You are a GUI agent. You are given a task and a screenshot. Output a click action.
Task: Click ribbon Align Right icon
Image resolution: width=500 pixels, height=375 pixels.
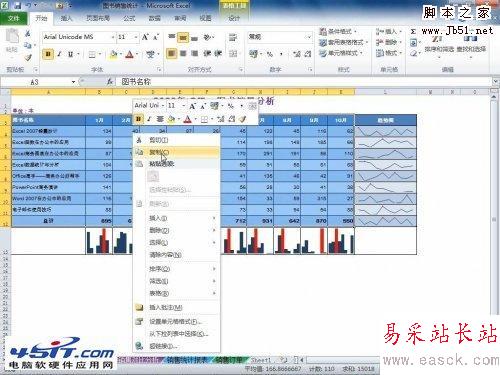coord(195,53)
